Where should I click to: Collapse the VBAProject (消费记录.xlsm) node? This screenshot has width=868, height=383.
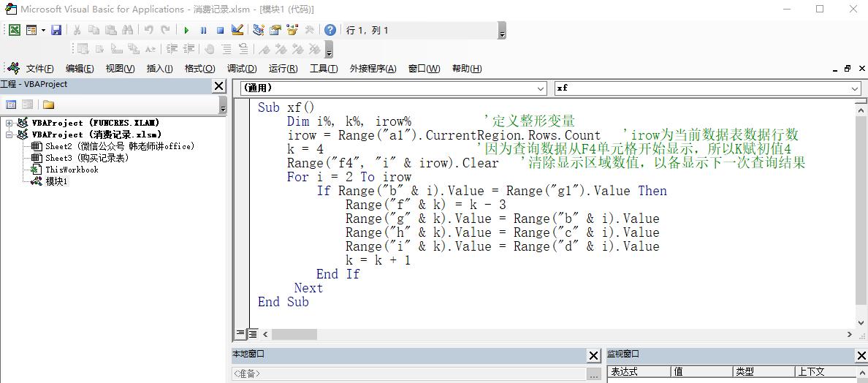[x=9, y=134]
